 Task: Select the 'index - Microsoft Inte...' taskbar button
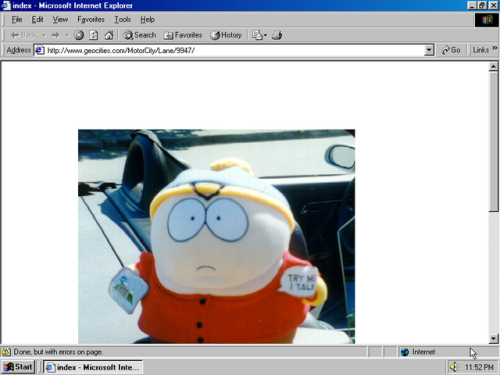93,367
